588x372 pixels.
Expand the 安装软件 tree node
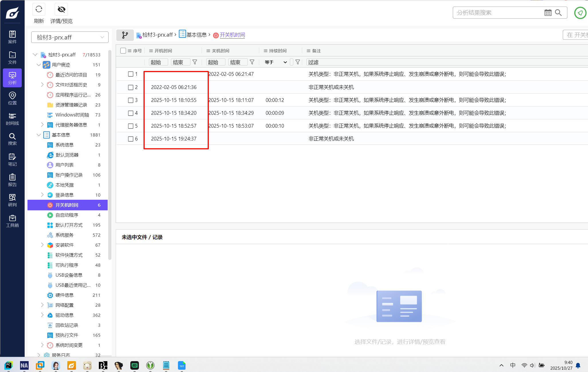tap(42, 245)
